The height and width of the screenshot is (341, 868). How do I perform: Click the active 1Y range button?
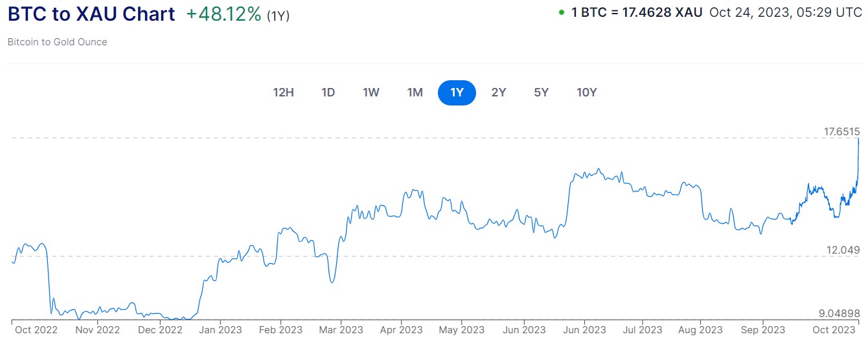coord(457,93)
